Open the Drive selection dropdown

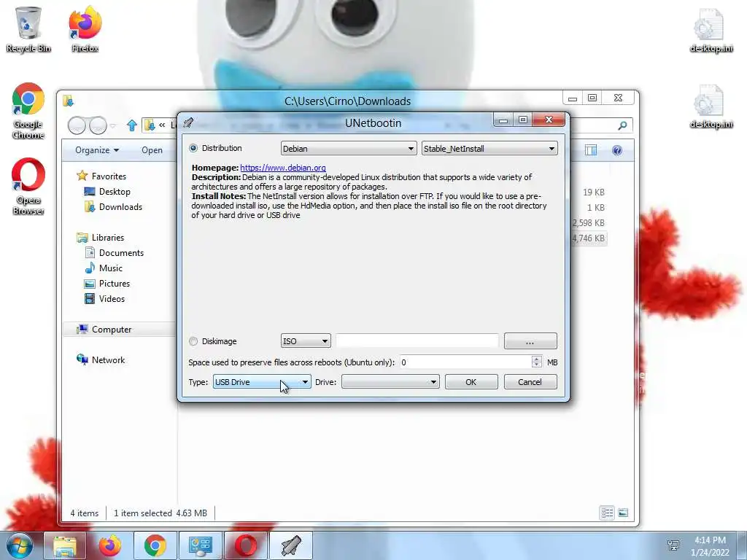click(390, 382)
